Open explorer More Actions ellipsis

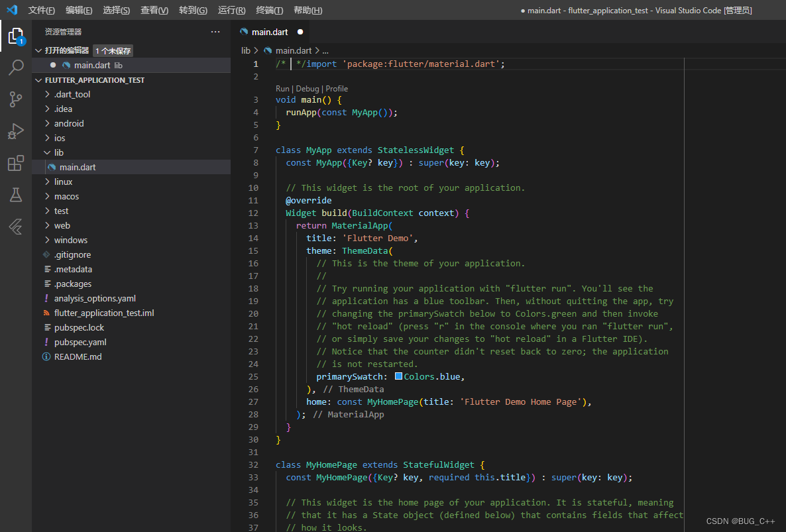tap(215, 32)
